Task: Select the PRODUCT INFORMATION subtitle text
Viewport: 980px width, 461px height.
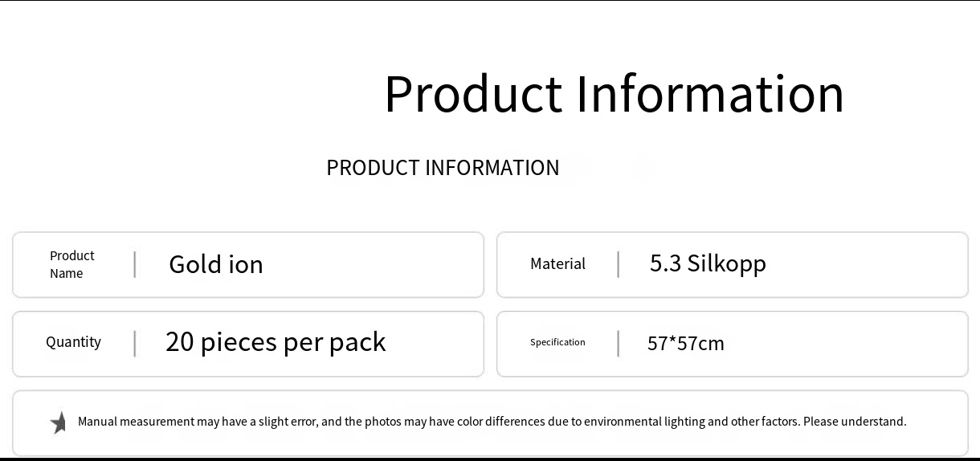Action: coord(443,168)
